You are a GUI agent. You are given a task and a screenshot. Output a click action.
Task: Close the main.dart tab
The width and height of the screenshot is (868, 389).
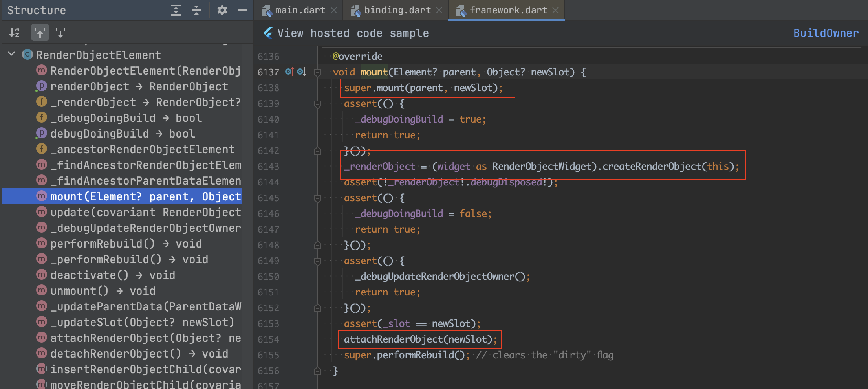point(334,10)
